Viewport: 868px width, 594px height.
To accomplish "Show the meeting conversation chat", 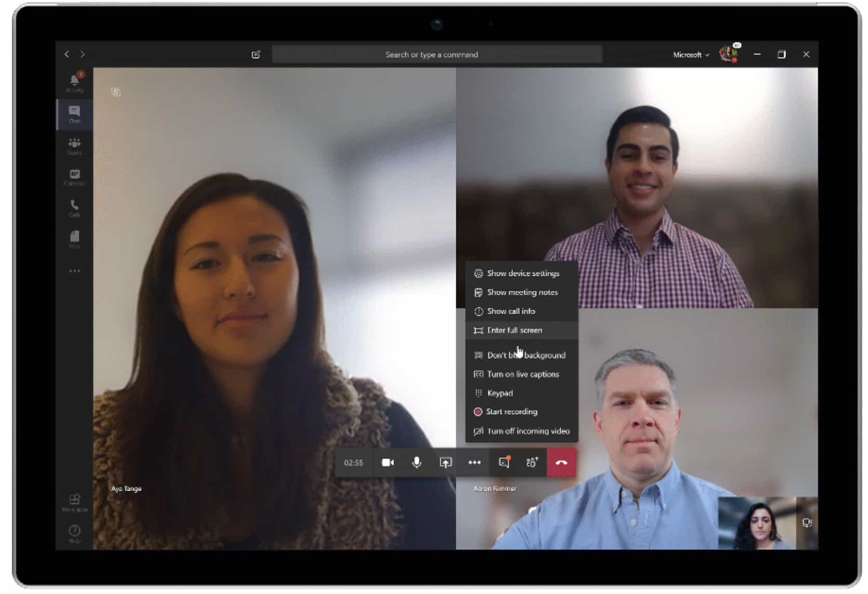I will pos(504,463).
